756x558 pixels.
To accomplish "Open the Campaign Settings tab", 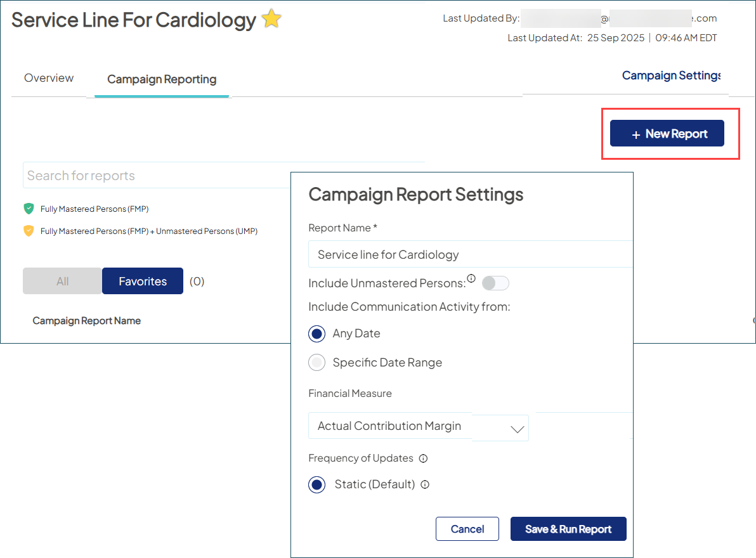I will (x=671, y=75).
